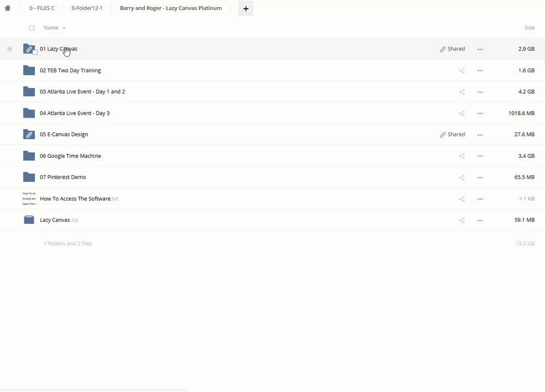Open more actions menu for Lazy Canvas.zip

pos(480,220)
